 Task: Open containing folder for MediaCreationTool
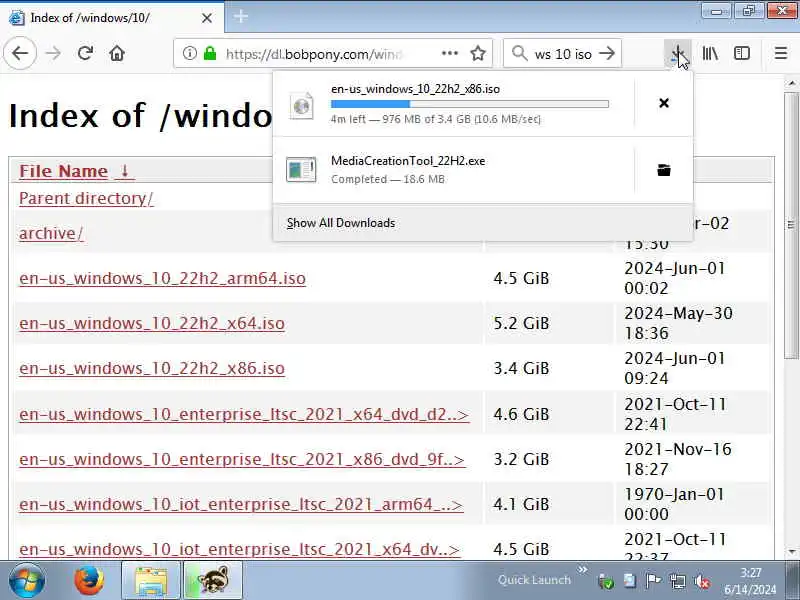click(x=664, y=170)
